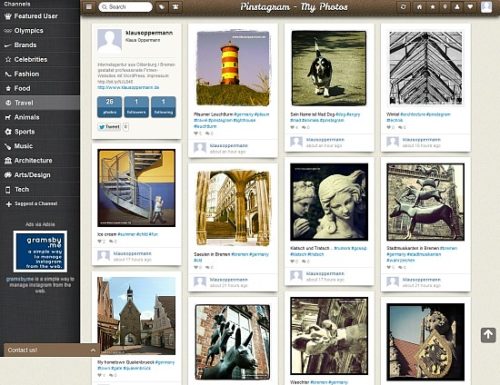Image resolution: width=500 pixels, height=385 pixels.
Task: Like the Stadtmusikanten in Bremen photo
Action: 389,267
